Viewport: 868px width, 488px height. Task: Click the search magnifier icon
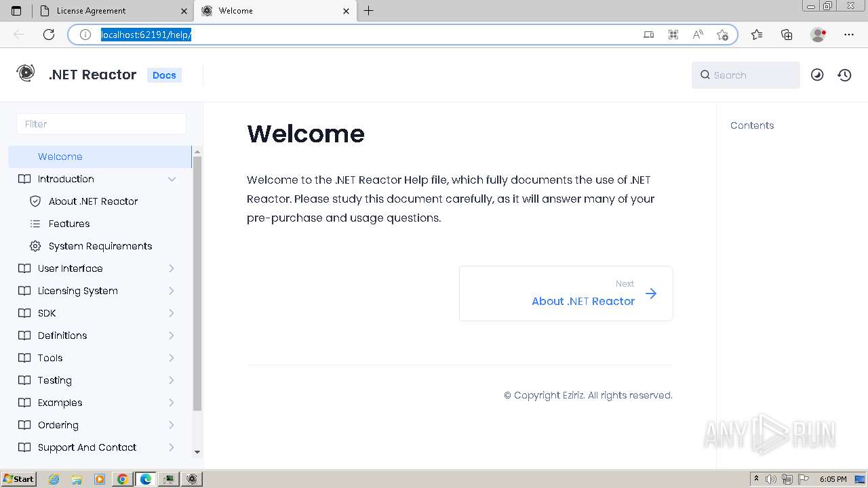coord(705,75)
